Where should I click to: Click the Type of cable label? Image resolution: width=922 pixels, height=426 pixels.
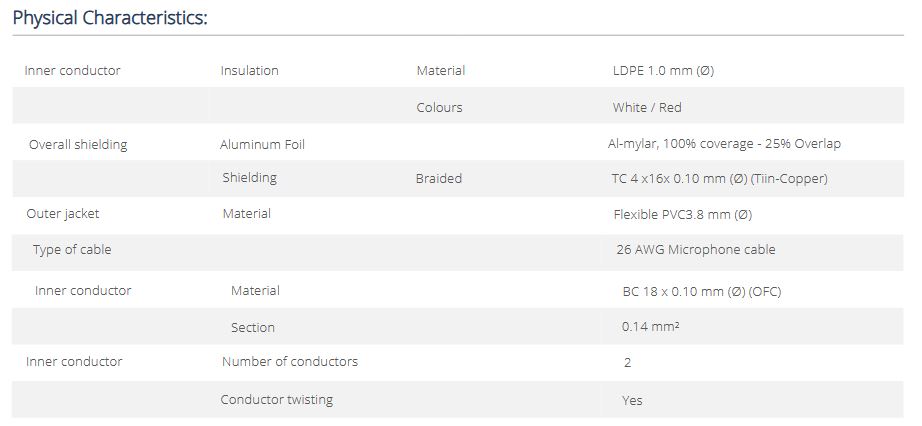pyautogui.click(x=72, y=250)
